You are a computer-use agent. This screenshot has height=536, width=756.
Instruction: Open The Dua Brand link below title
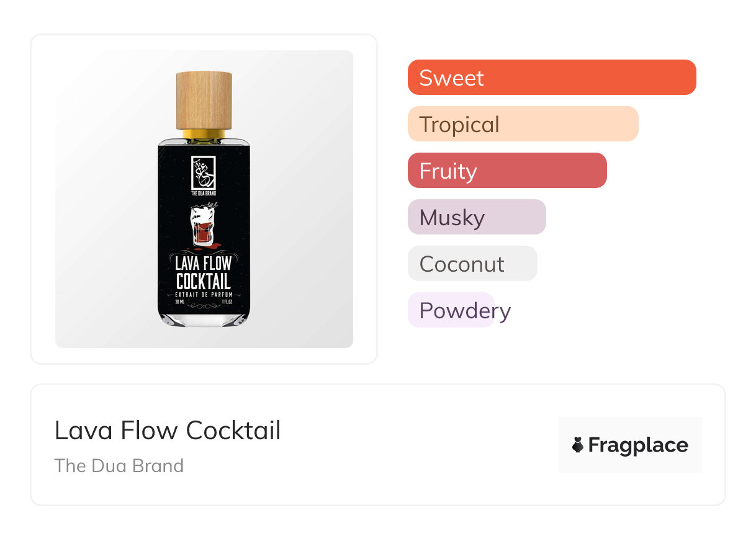(x=119, y=466)
